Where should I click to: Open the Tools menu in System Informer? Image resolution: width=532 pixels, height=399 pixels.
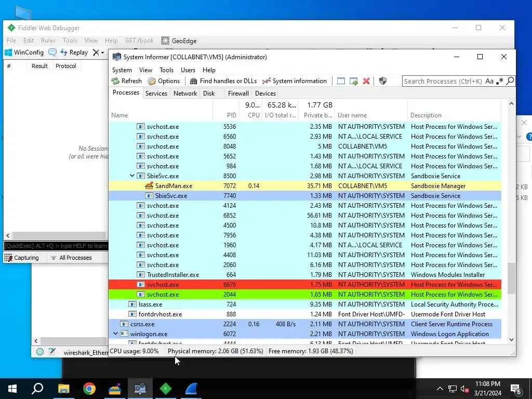[x=166, y=70]
